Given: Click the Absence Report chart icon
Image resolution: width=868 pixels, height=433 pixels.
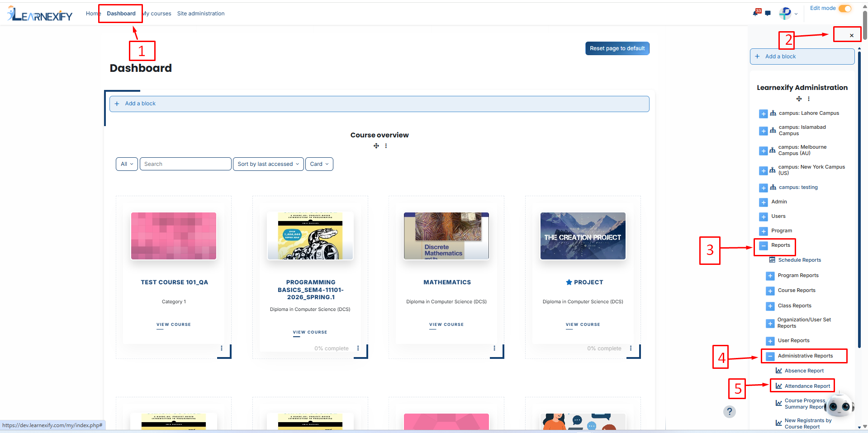Looking at the screenshot, I should 779,371.
